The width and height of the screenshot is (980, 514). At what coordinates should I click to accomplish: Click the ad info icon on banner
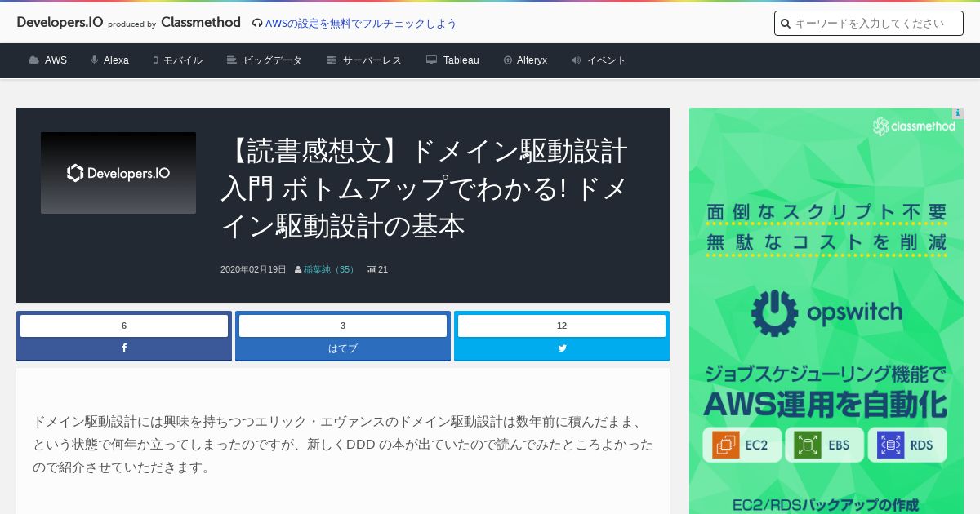958,113
